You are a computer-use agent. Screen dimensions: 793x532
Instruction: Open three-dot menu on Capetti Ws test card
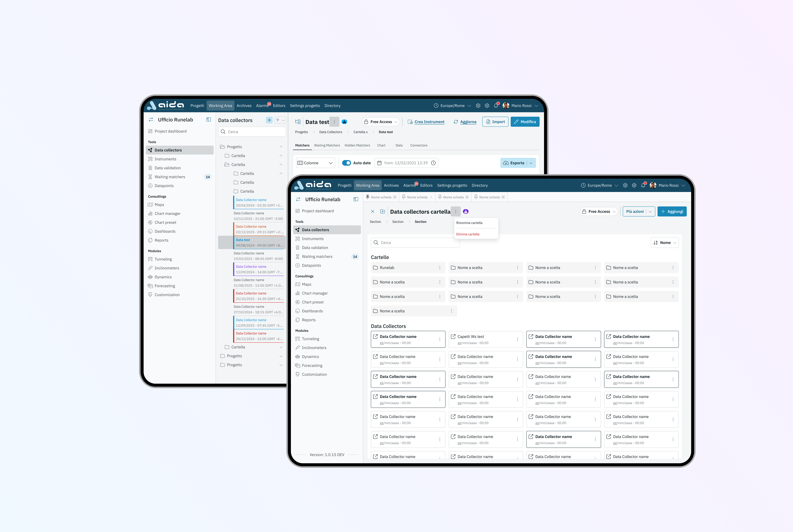[518, 339]
